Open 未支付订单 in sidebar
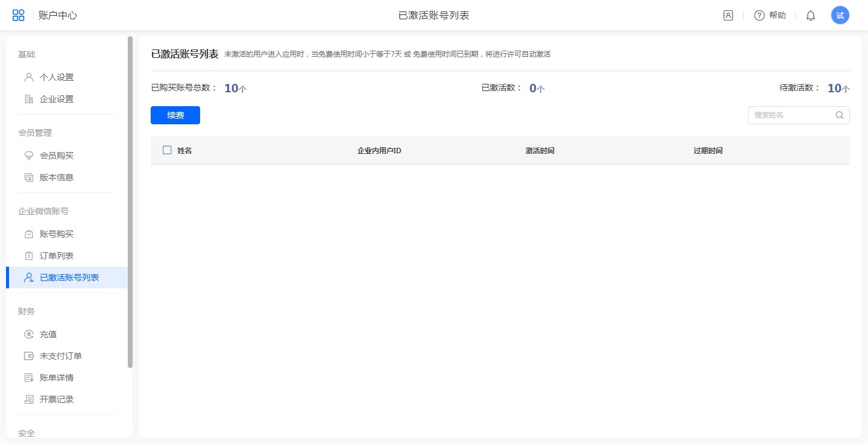 click(61, 356)
